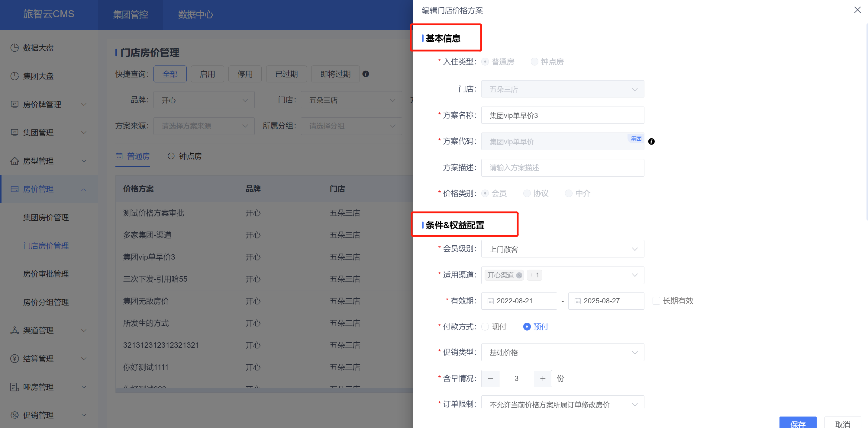Open the 方案来源 dropdown
Viewport: 868px width, 428px height.
[x=204, y=126]
